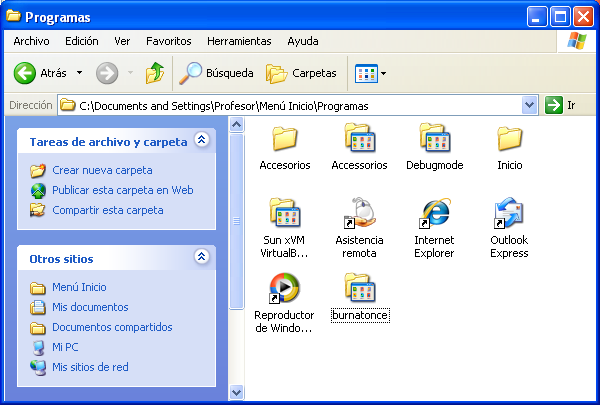This screenshot has height=405, width=600.
Task: Collapse the Otros sitios panel
Action: (201, 257)
